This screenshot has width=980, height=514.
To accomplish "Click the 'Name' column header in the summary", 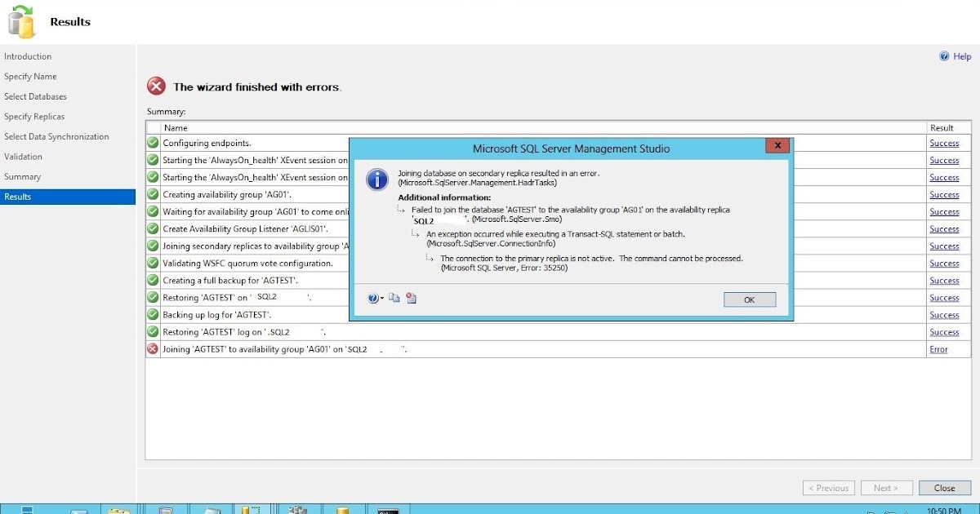I will [x=176, y=127].
